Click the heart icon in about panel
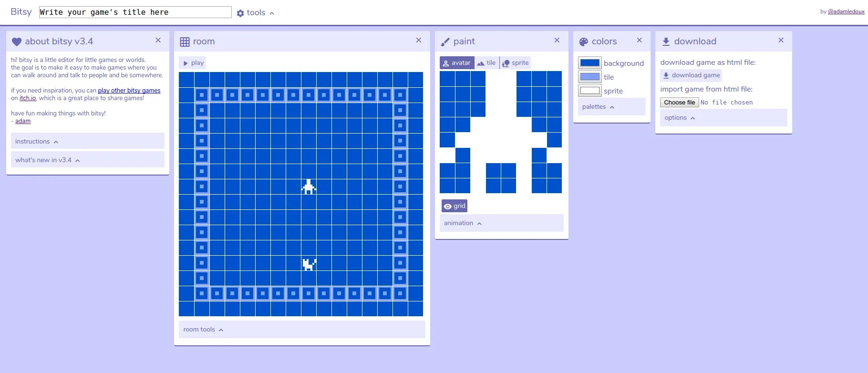 tap(17, 42)
